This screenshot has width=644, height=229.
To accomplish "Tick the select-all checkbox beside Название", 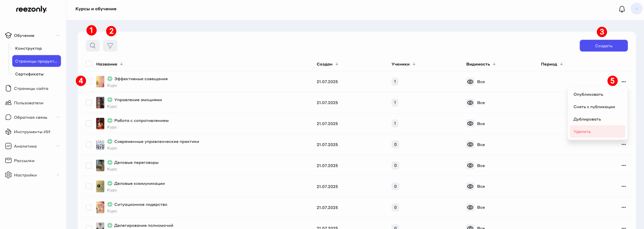I will click(89, 64).
